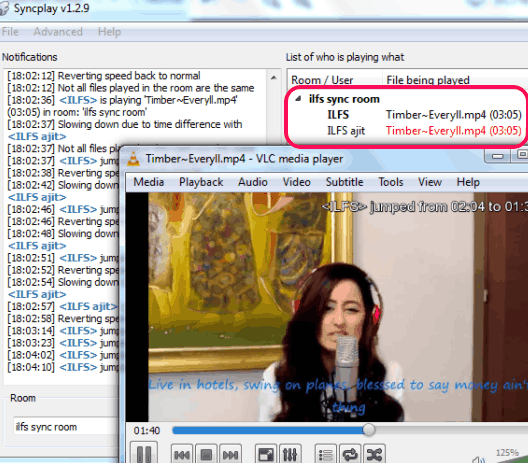528x463 pixels.
Task: Click '[18:03:14] <ILFS>' notification line
Action: coord(63,331)
